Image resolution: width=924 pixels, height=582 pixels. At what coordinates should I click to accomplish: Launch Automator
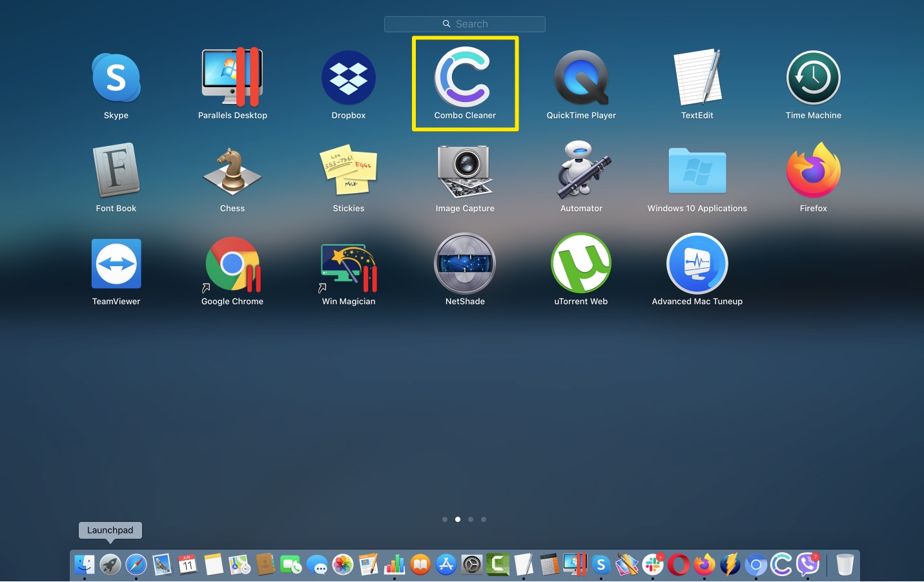coord(581,171)
